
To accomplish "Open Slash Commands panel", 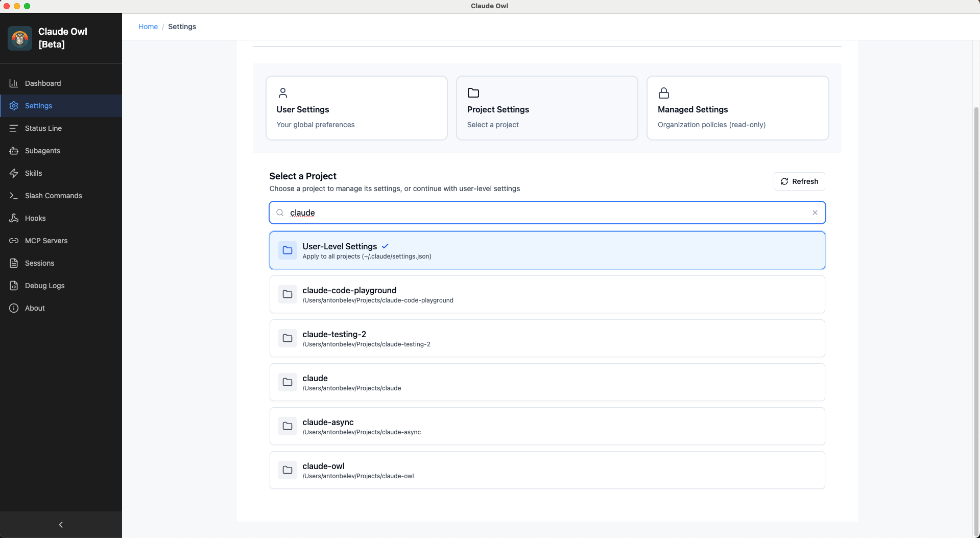I will tap(53, 196).
